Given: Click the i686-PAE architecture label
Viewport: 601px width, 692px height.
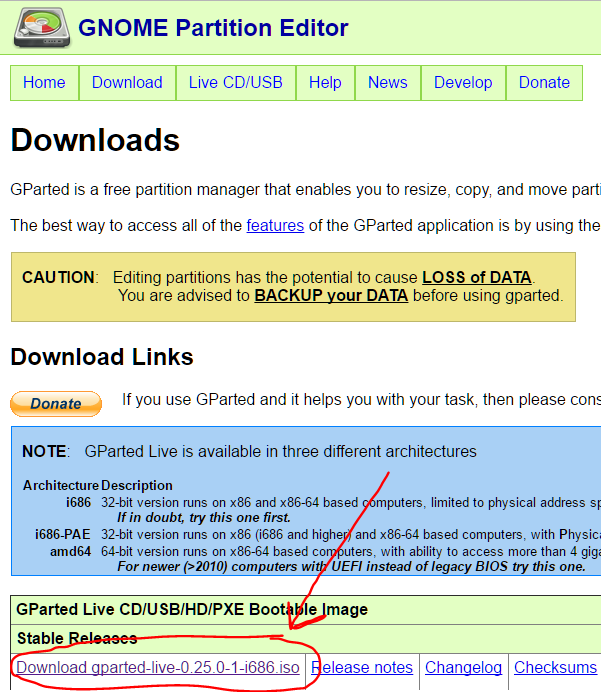Looking at the screenshot, I should (x=63, y=534).
